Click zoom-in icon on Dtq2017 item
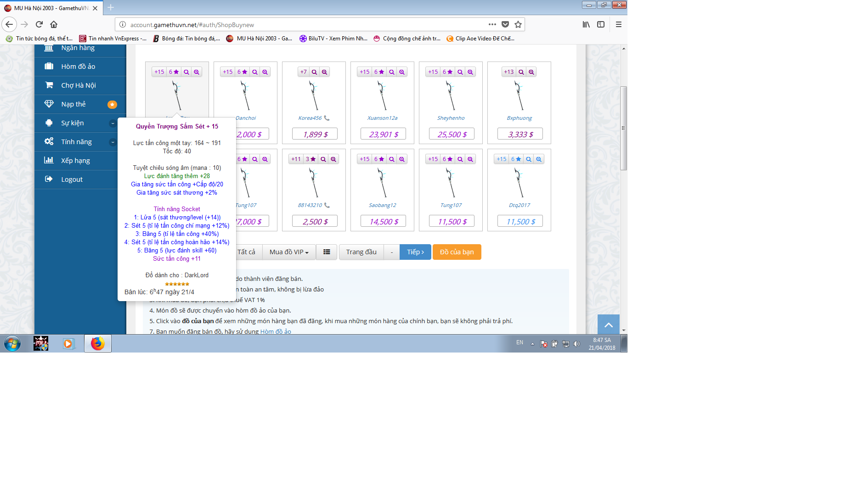Viewport: 847px width, 504px height. pos(539,159)
